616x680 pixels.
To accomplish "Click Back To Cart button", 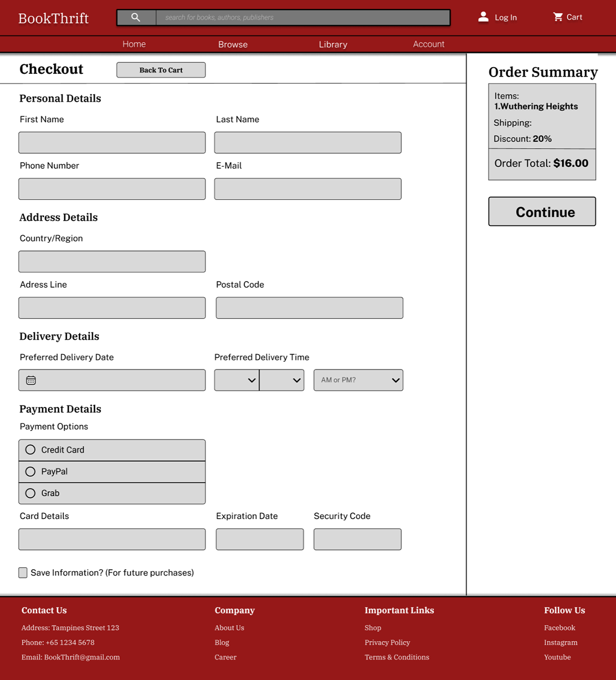I will [x=161, y=70].
